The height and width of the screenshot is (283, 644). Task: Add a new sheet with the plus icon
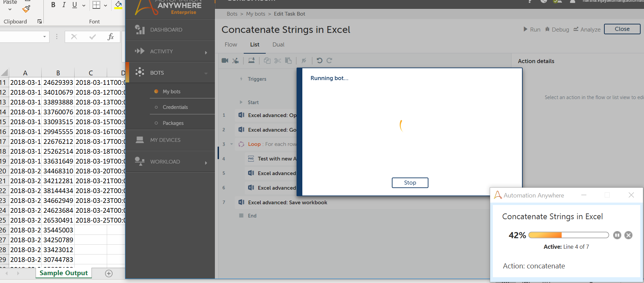coord(109,273)
